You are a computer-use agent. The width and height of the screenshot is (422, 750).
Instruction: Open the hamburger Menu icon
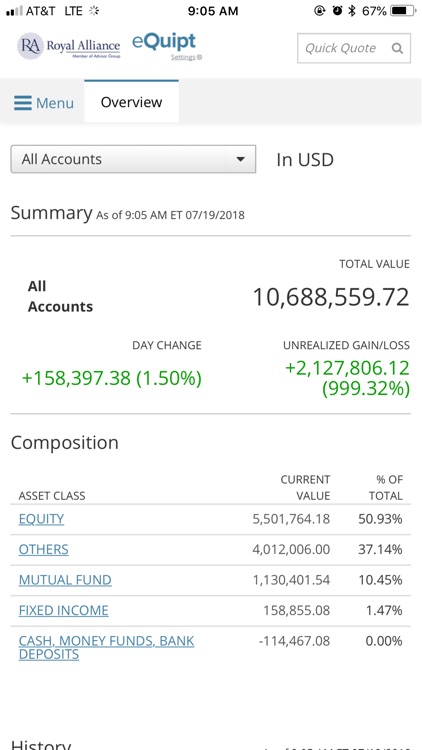point(23,103)
